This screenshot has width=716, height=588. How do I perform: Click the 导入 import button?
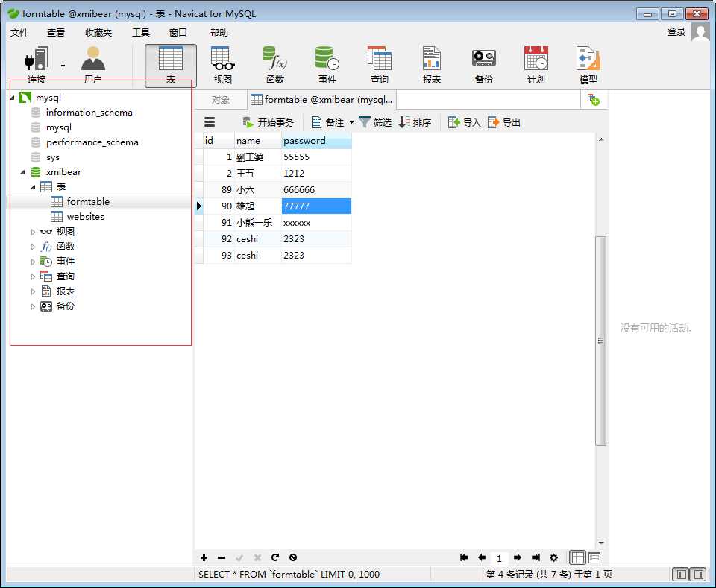[x=465, y=122]
